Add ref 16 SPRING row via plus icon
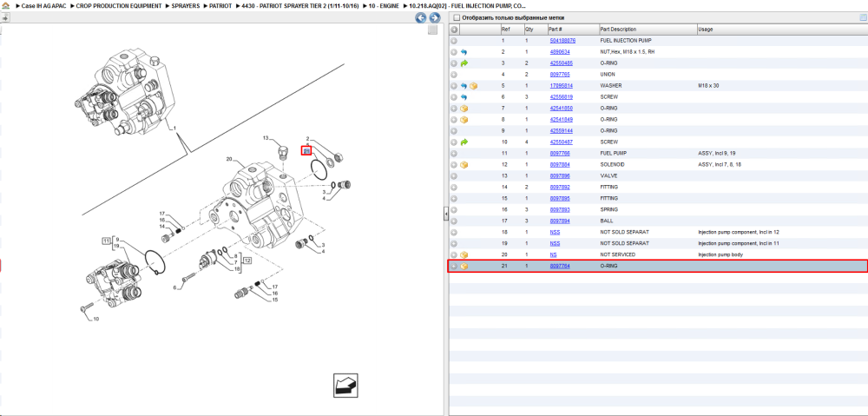 454,209
